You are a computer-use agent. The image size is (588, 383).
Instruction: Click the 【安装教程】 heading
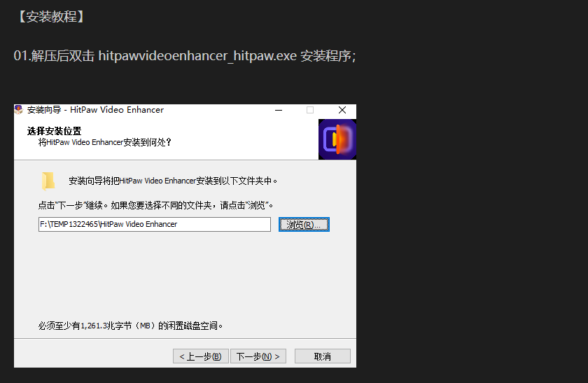coord(51,17)
